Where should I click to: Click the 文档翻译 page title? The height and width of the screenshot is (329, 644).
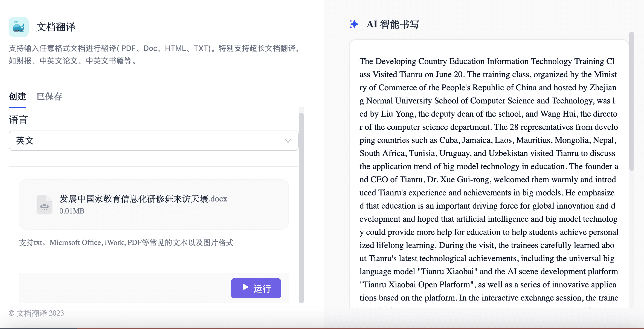(x=56, y=27)
